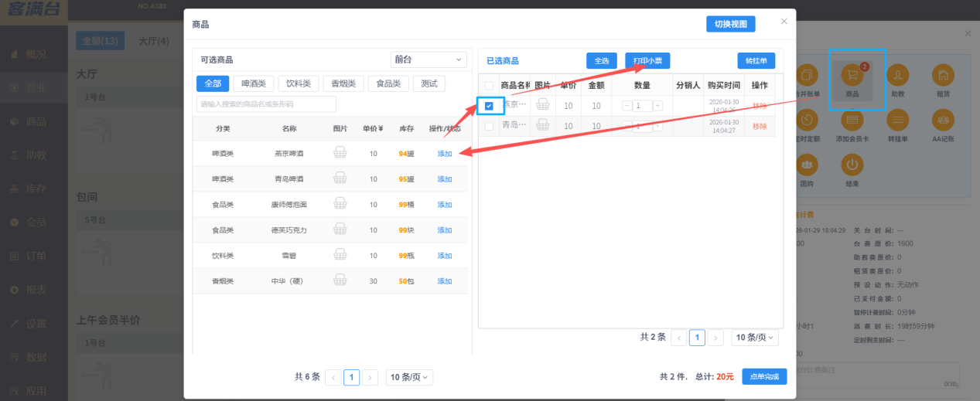Click the AA记账 icon
The image size is (980, 401).
click(942, 119)
